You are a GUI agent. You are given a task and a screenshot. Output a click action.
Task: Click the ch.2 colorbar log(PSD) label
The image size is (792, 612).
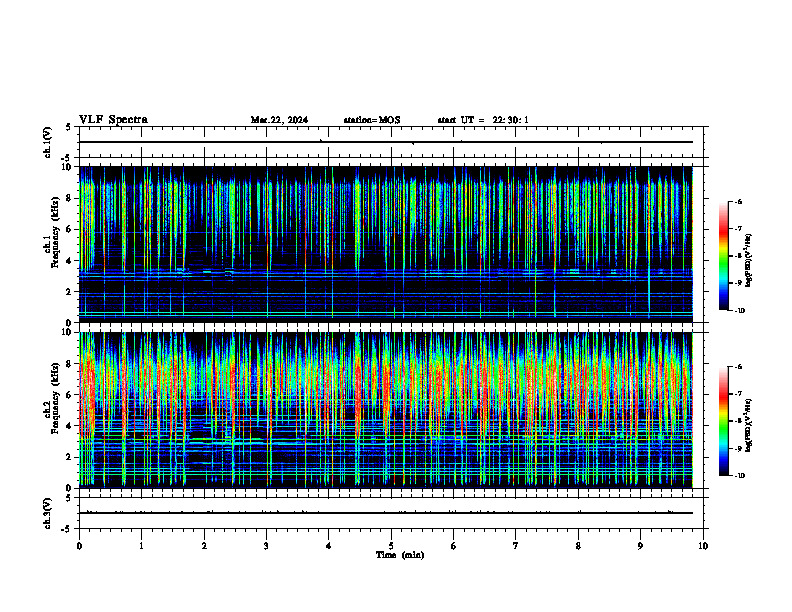click(749, 425)
